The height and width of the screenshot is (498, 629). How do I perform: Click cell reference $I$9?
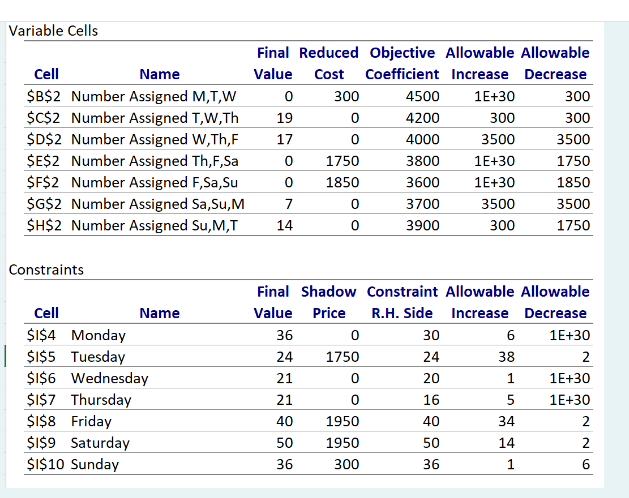(x=41, y=443)
